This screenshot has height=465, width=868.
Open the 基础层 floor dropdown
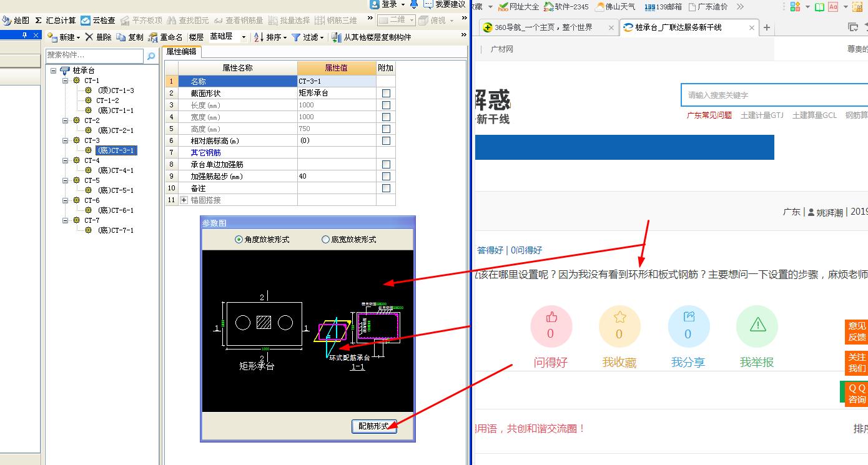(x=244, y=37)
